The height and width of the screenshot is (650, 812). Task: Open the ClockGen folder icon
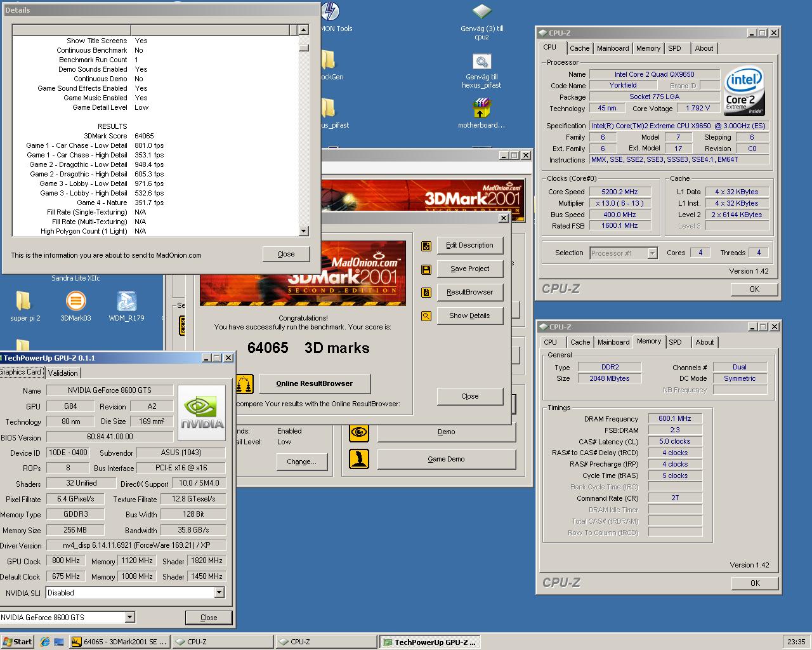pos(328,60)
